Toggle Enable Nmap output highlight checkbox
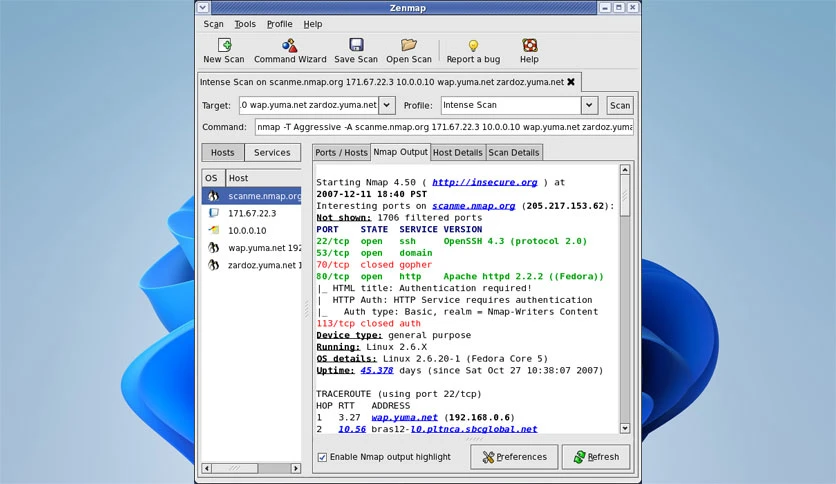The height and width of the screenshot is (484, 836). pyautogui.click(x=322, y=457)
